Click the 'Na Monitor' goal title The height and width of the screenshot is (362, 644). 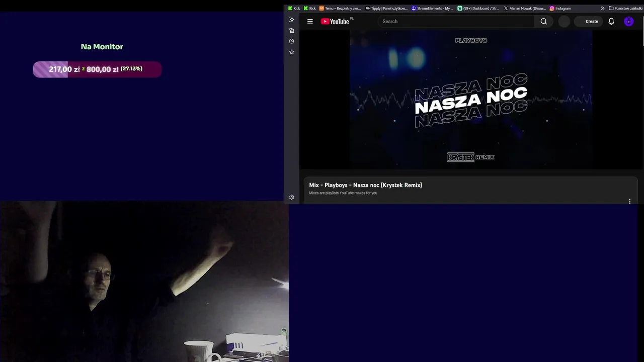tap(102, 47)
